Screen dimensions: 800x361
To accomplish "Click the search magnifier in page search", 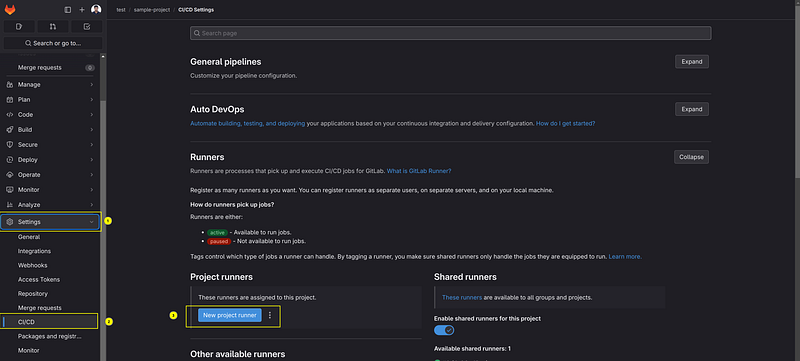I will coord(196,33).
